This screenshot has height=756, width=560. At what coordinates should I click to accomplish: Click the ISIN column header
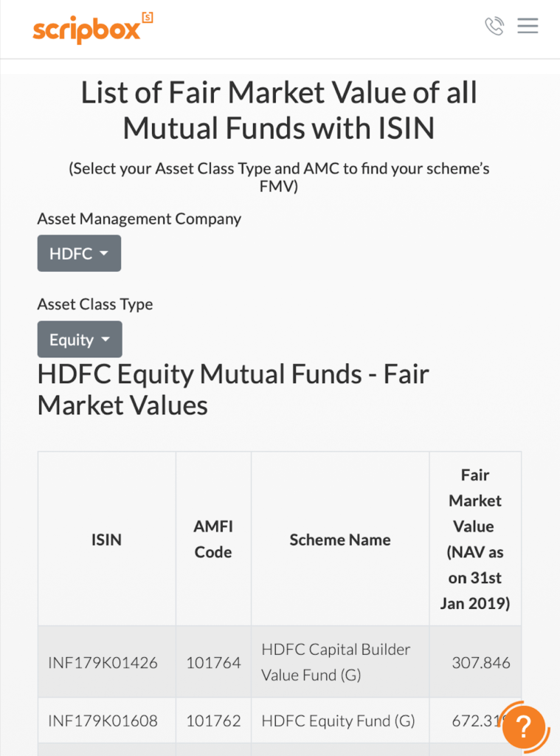(106, 540)
